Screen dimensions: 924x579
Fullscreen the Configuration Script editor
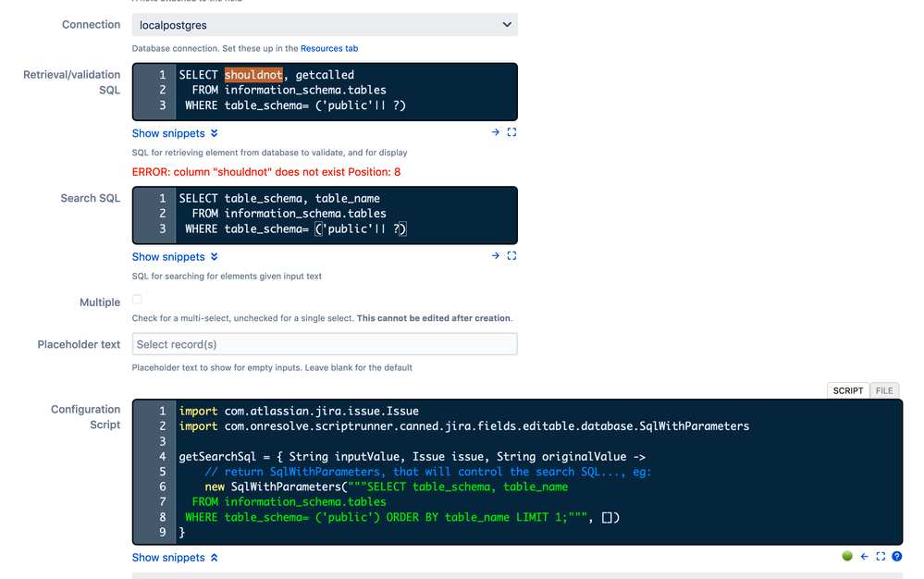pos(881,557)
